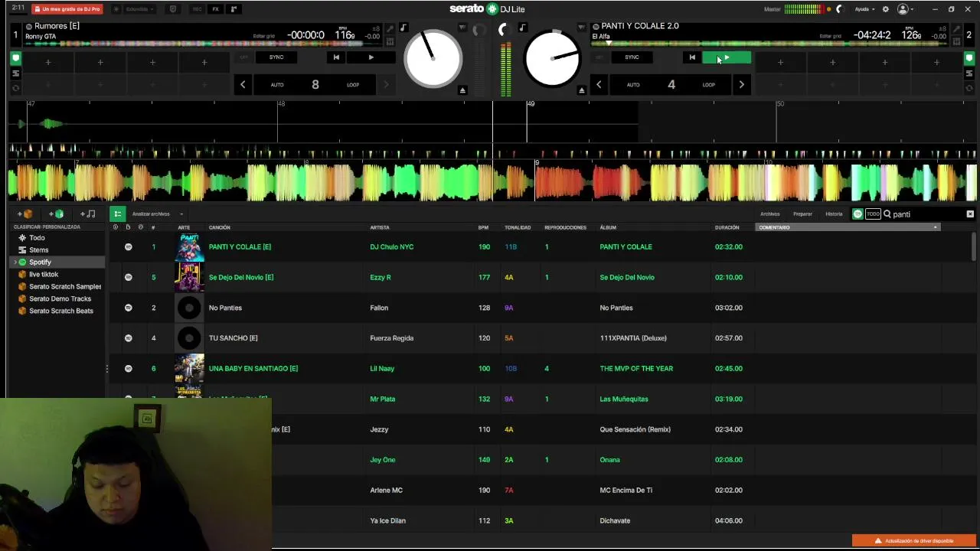This screenshot has height=551, width=980.
Task: Eject deck 2 track
Action: 582,90
